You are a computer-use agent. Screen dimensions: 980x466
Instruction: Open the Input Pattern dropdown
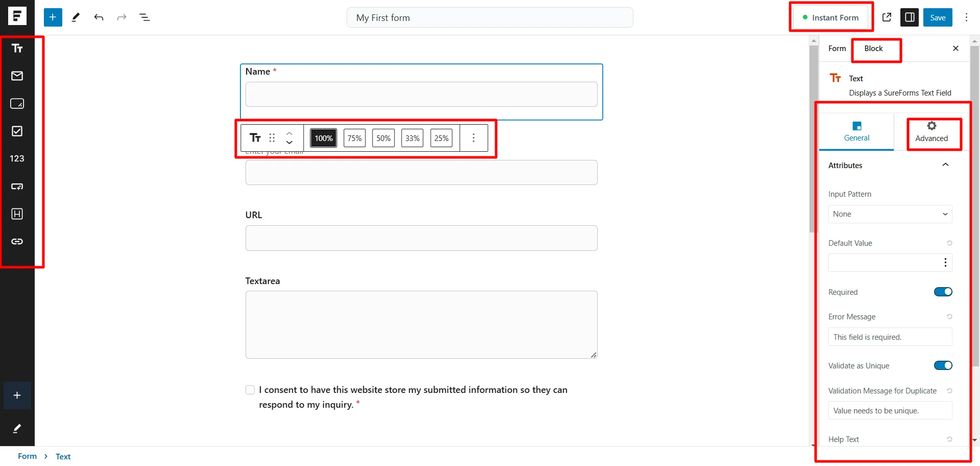(x=890, y=214)
